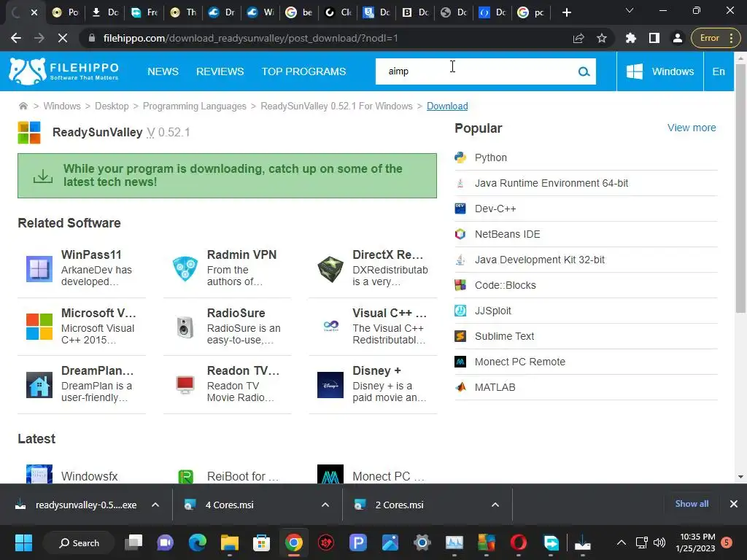This screenshot has height=560, width=747.
Task: Open the tab search dropdown arrow
Action: (630, 10)
